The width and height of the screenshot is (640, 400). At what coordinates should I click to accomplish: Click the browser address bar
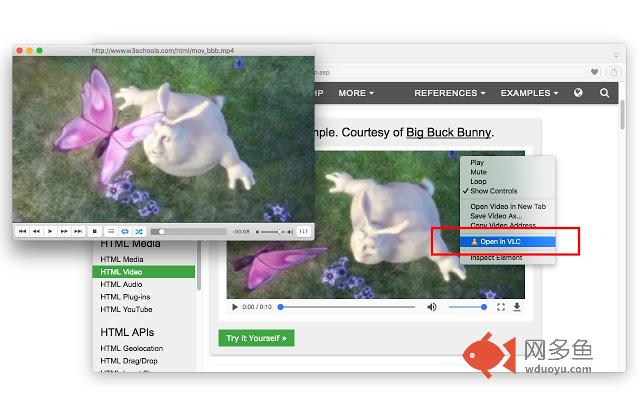coord(449,72)
